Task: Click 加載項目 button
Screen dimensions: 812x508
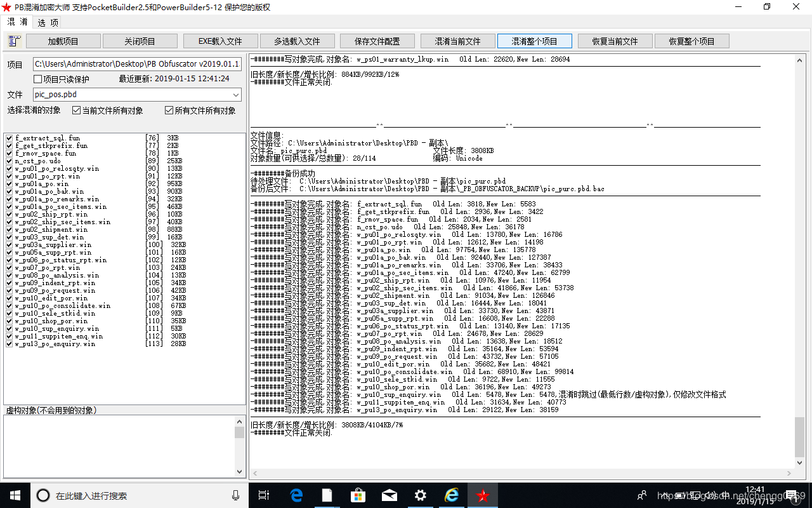Action: tap(63, 41)
